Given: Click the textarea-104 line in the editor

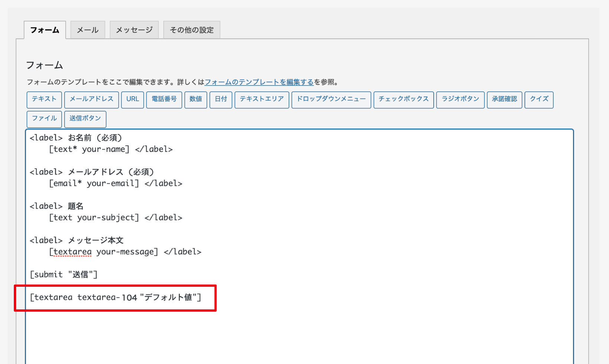Looking at the screenshot, I should click(115, 298).
